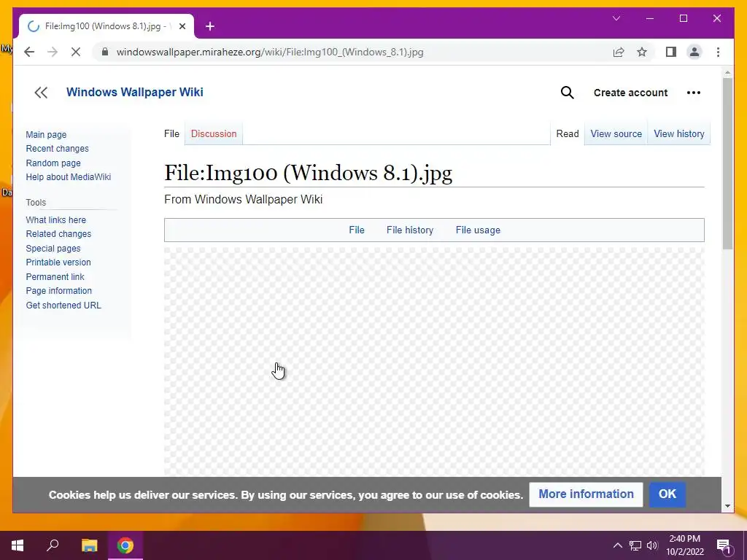This screenshot has width=747, height=560.
Task: Click the browser forward arrow
Action: coord(53,52)
